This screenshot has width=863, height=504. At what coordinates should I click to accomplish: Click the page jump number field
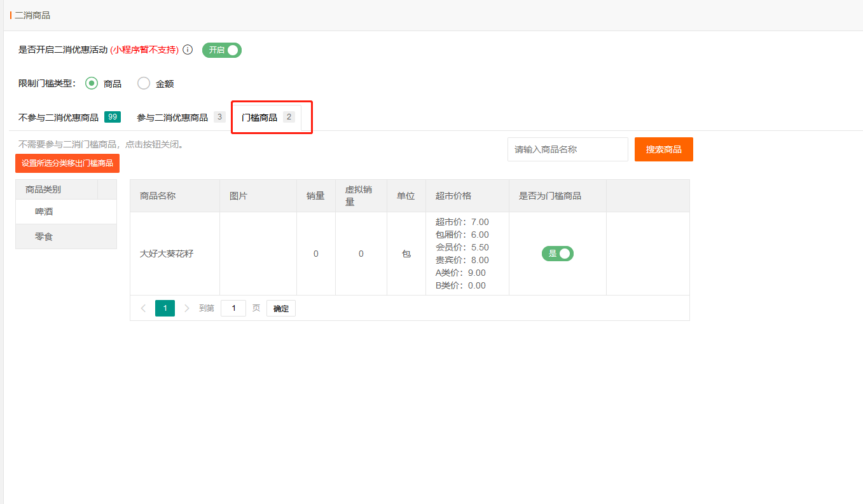pos(233,308)
